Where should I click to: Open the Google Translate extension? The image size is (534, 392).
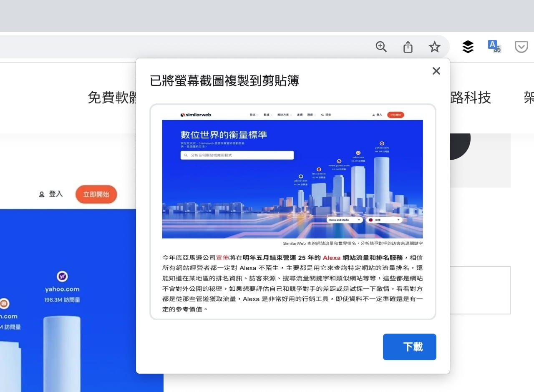coord(494,46)
